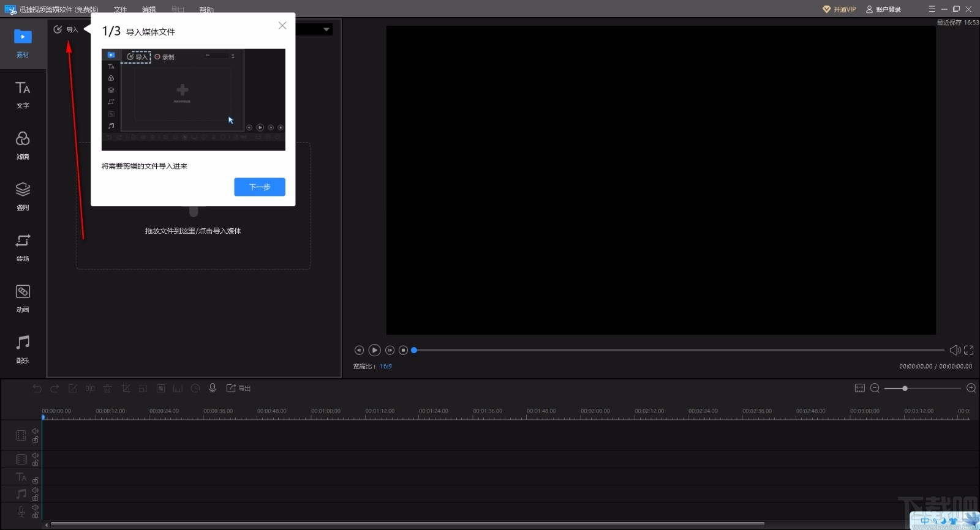Screen dimensions: 980x530
Task: Mute the first video track
Action: (35, 431)
